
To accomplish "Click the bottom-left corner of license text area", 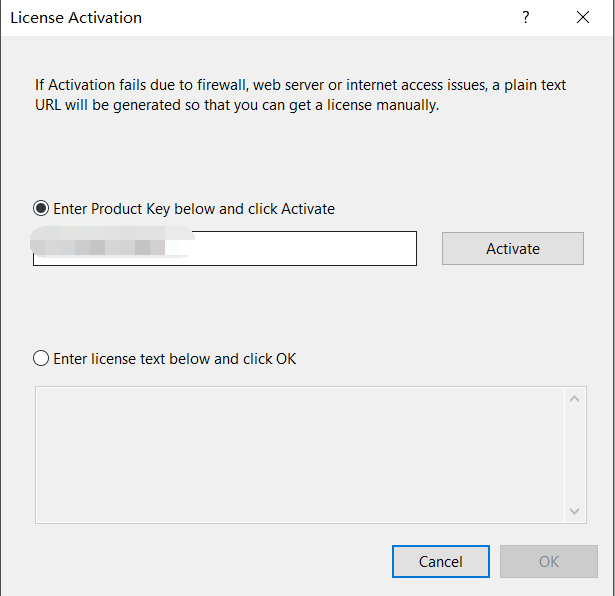I will (x=42, y=516).
